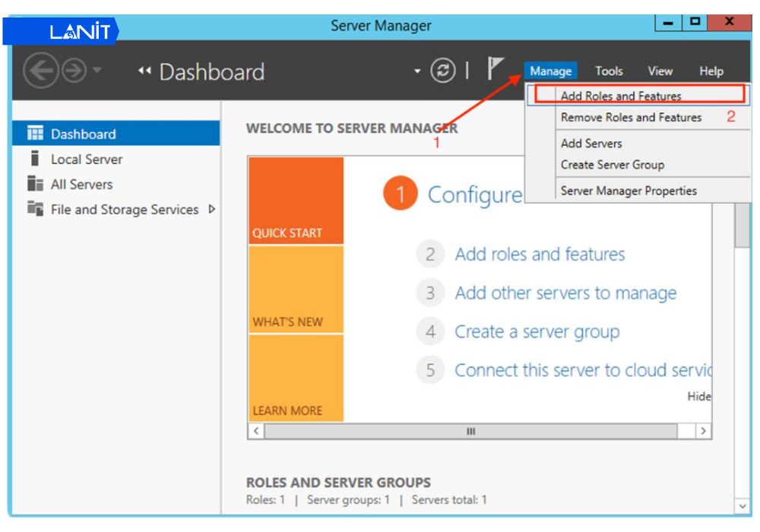Open the Tools menu
760x532 pixels.
pyautogui.click(x=608, y=71)
